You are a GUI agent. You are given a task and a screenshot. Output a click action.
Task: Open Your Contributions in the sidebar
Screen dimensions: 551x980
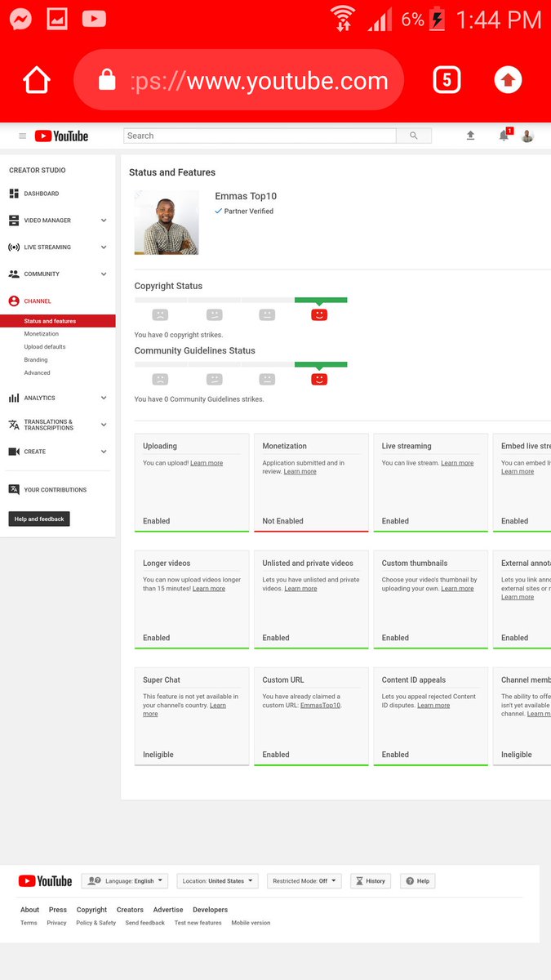[x=56, y=490]
